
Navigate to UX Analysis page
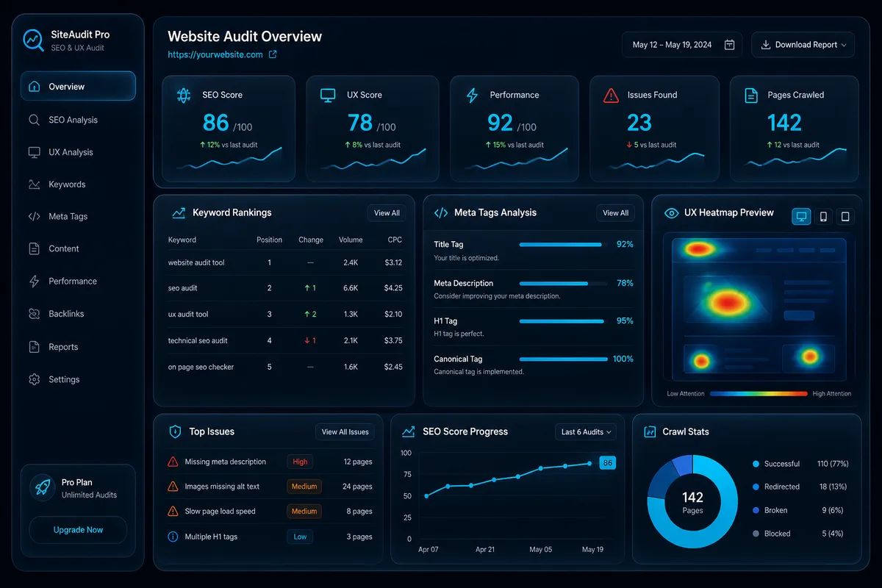click(x=78, y=152)
